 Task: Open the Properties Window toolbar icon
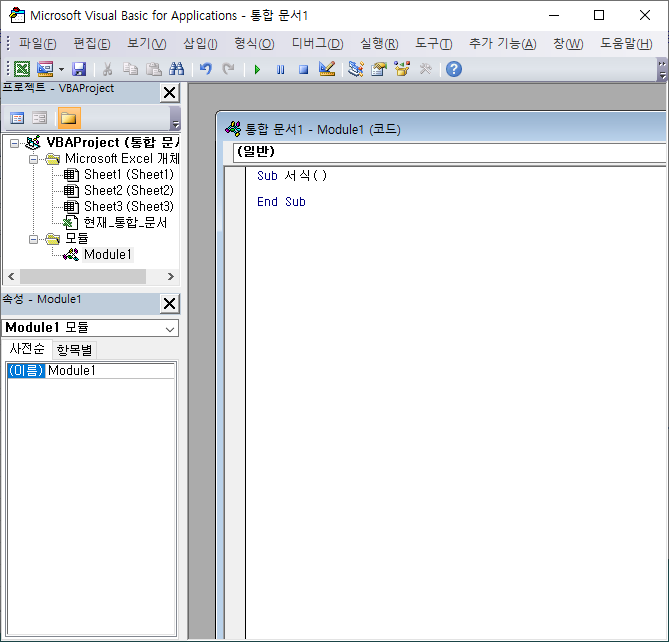(378, 69)
